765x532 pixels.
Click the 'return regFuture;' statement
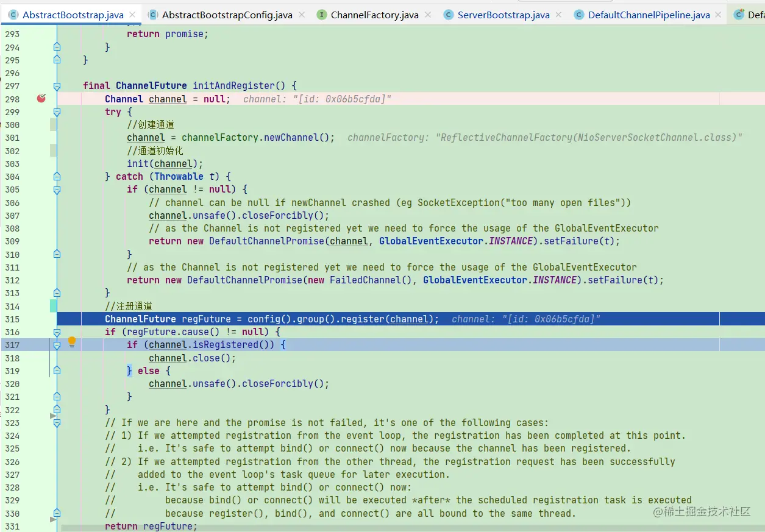click(x=151, y=527)
